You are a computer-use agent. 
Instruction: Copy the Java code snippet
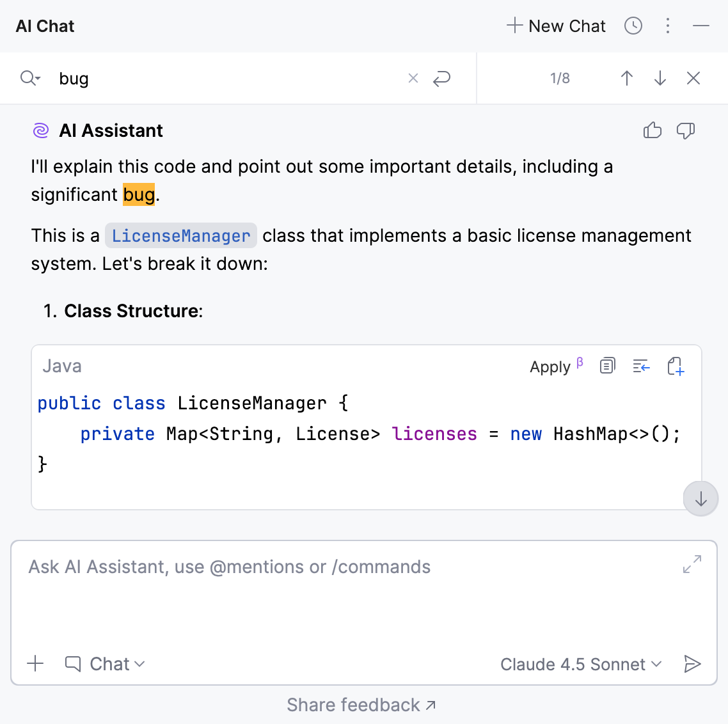point(607,365)
